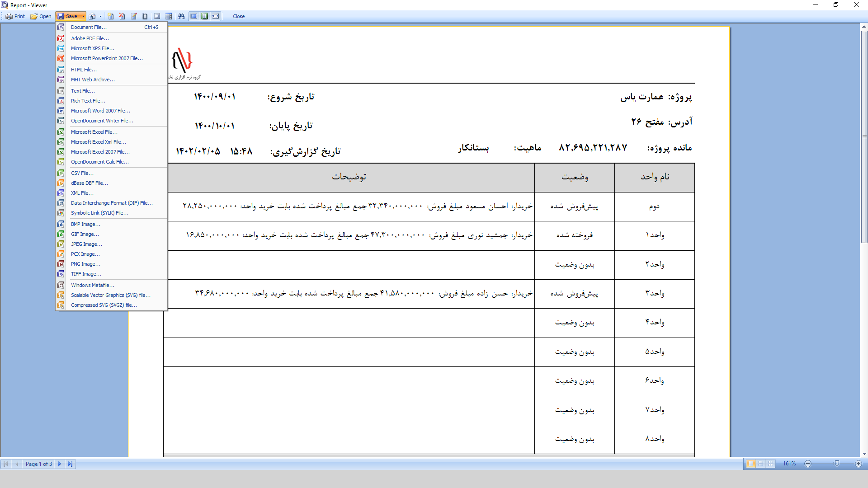Toggle single page view mode
The width and height of the screenshot is (868, 488).
[x=750, y=464]
